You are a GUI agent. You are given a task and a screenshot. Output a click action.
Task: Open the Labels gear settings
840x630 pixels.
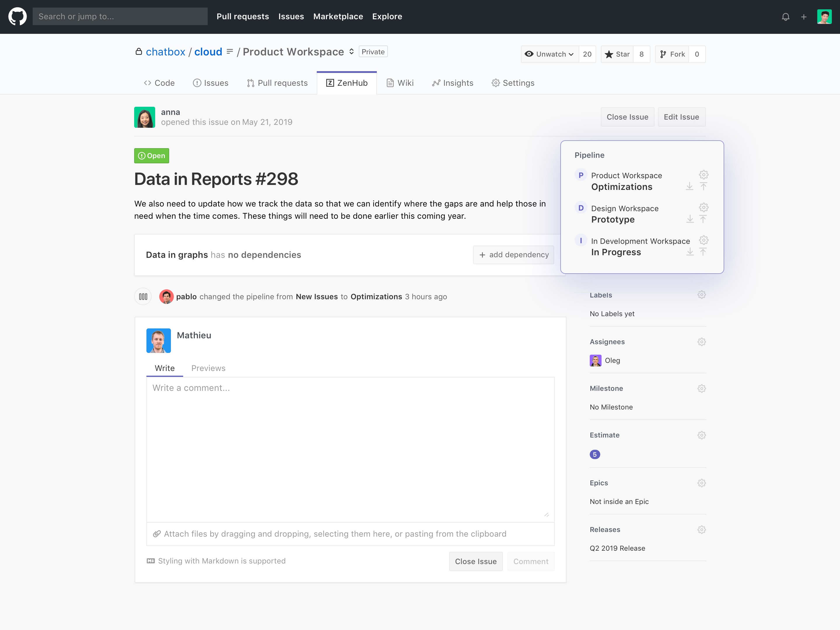point(701,295)
